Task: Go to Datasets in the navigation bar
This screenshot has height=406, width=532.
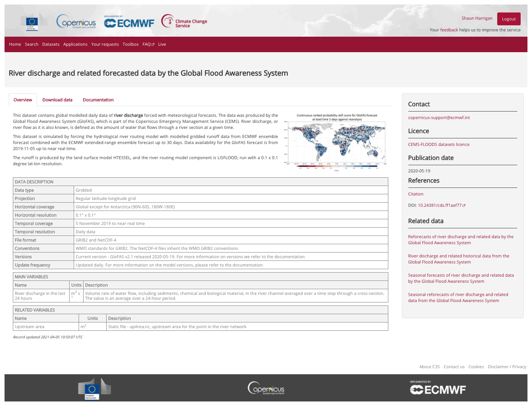Action: [x=51, y=44]
